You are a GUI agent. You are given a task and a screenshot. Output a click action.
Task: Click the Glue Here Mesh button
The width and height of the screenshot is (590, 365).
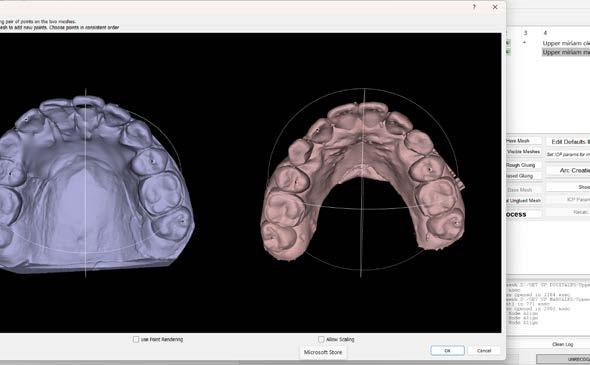[524, 141]
